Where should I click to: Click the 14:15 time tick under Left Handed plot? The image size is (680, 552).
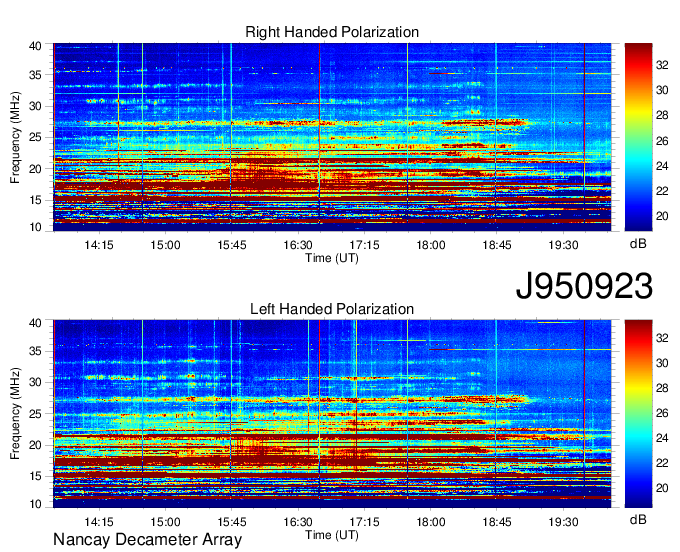99,522
